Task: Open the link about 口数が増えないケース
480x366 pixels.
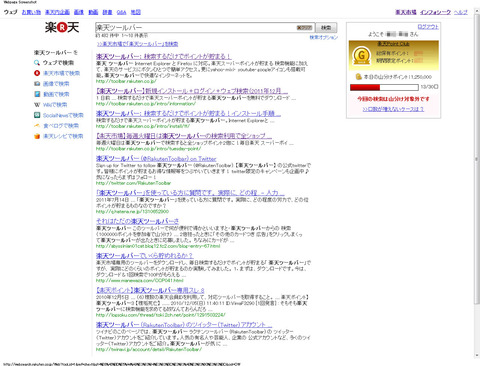Action: pos(393,109)
